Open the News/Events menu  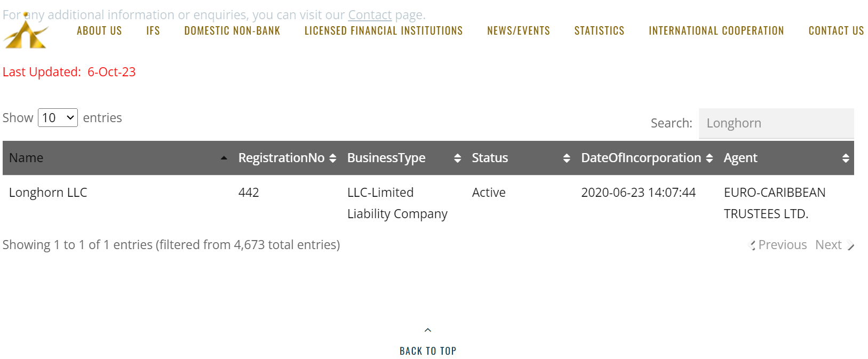(x=519, y=31)
